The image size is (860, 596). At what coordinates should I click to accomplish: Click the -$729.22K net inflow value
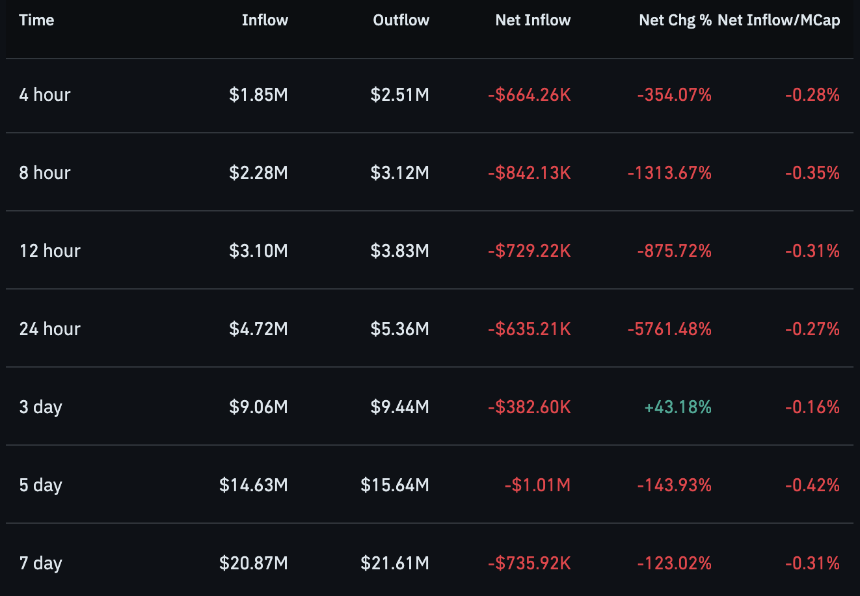tap(529, 251)
